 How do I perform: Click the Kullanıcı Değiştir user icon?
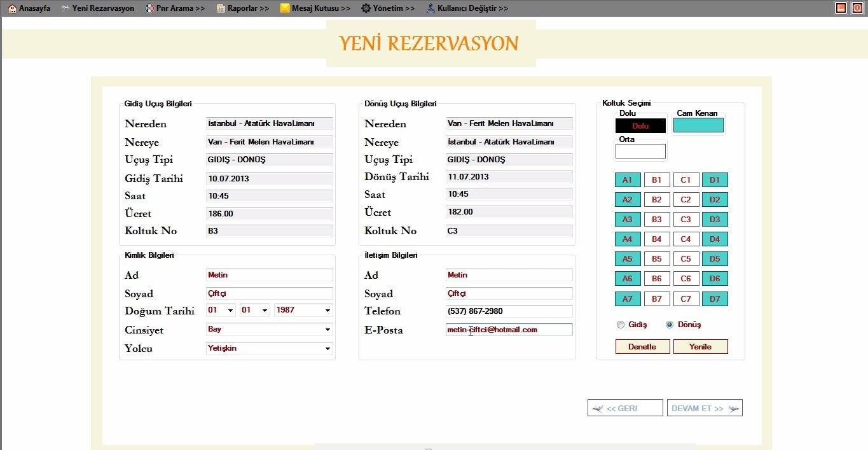click(431, 8)
